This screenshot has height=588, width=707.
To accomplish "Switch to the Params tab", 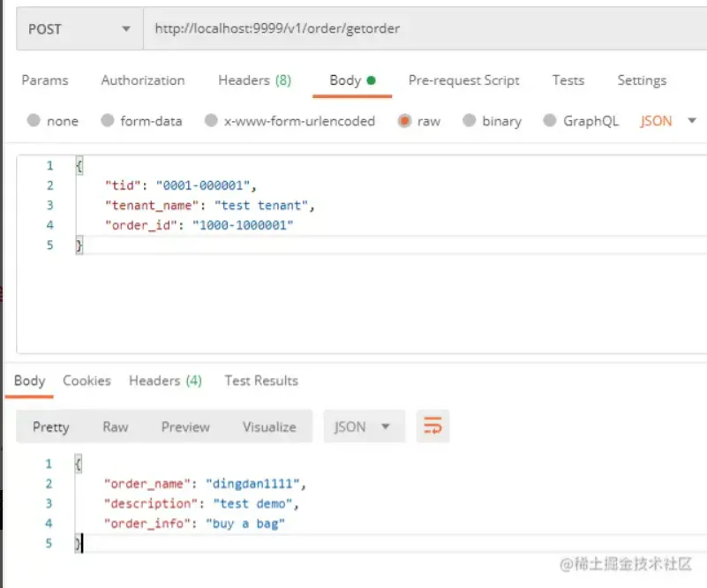I will click(45, 80).
